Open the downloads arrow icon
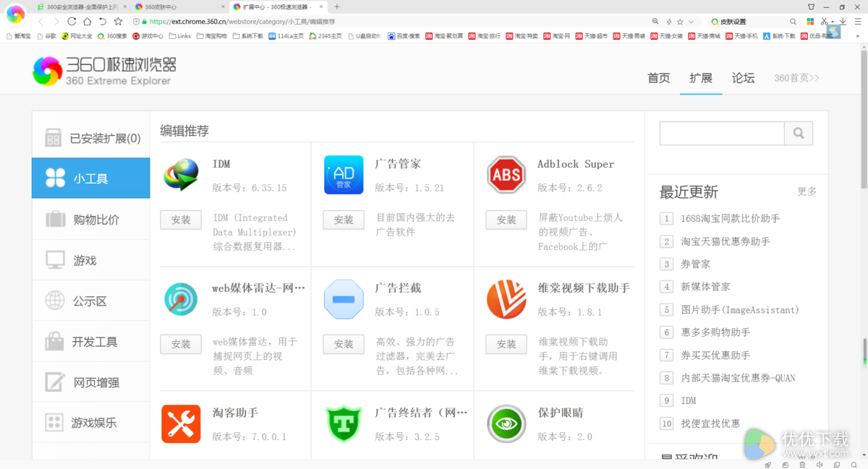Screen dimensions: 868x469 pyautogui.click(x=843, y=22)
